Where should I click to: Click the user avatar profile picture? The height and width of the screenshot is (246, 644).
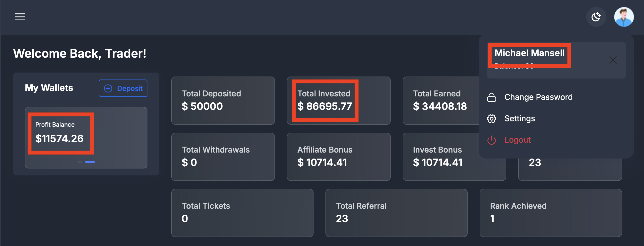click(x=624, y=17)
